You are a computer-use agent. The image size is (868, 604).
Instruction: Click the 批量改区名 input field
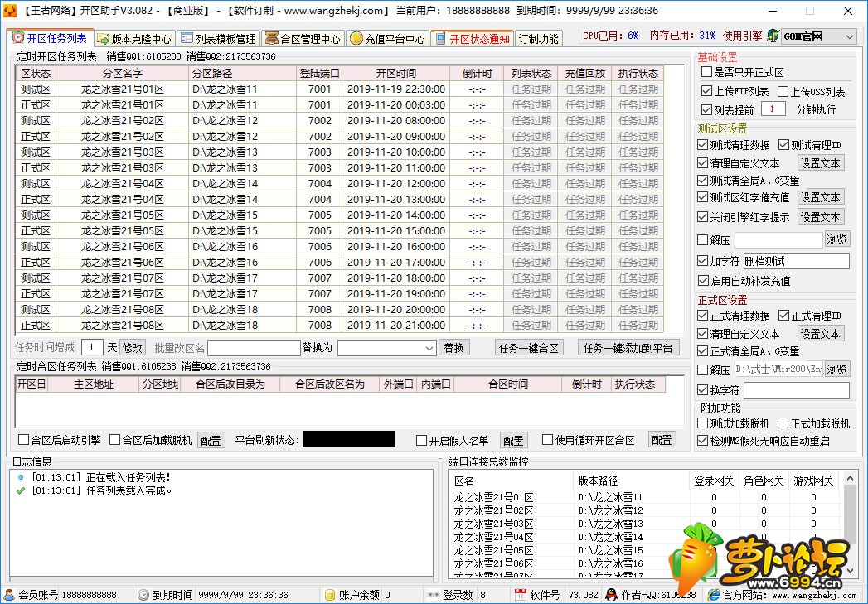click(254, 348)
